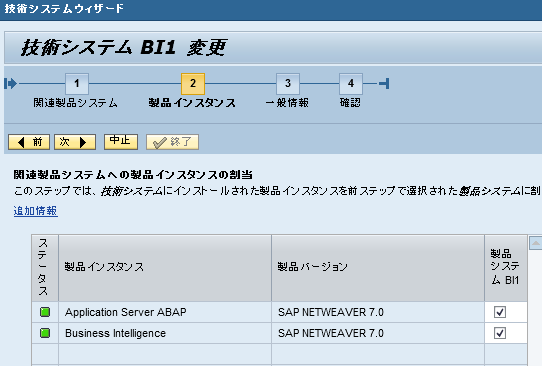Select the Application Server ABAP row cell

click(x=165, y=312)
